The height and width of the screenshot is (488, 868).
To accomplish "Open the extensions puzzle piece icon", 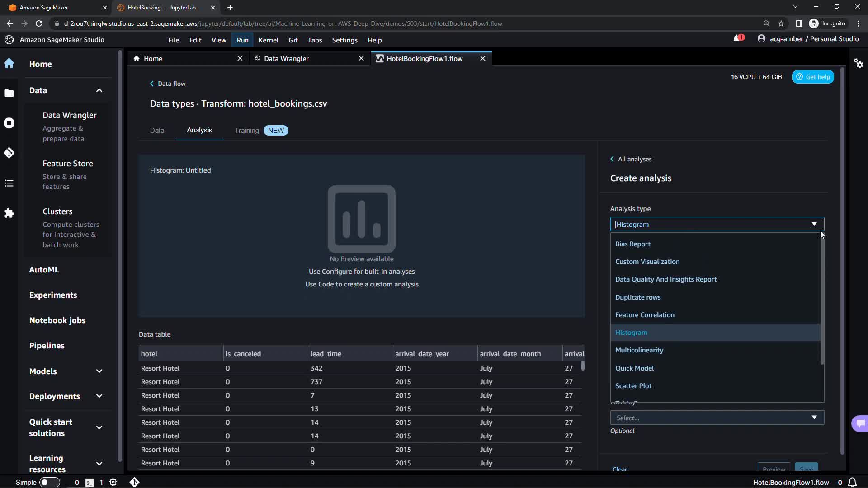I will tap(9, 213).
